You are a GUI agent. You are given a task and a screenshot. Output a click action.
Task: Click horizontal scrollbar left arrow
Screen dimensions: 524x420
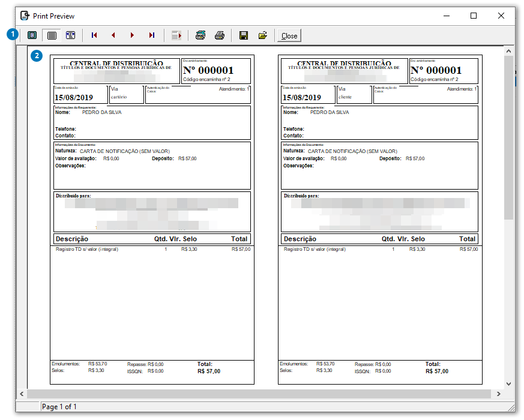tap(22, 394)
